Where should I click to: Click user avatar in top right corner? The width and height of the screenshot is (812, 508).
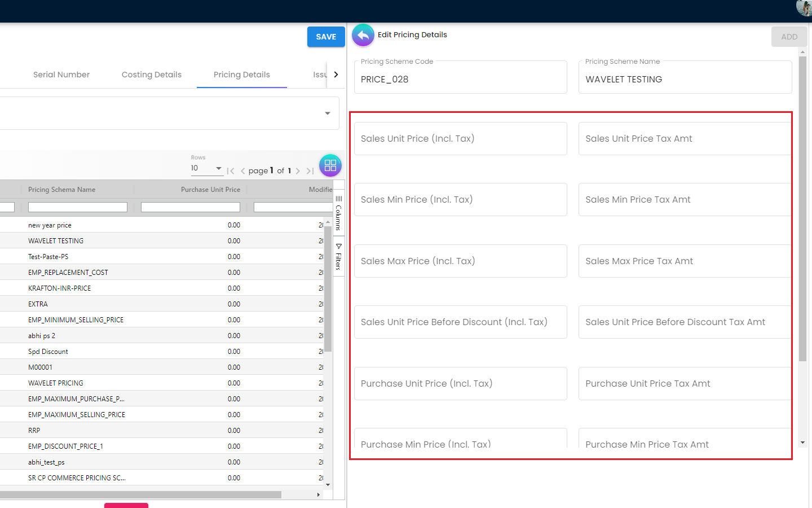pyautogui.click(x=804, y=7)
